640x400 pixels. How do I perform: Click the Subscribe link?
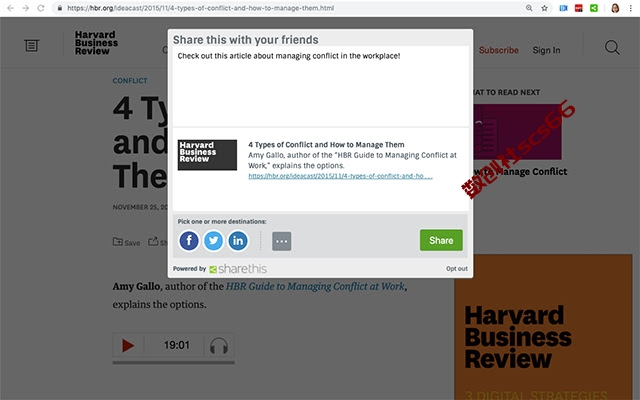coord(498,50)
